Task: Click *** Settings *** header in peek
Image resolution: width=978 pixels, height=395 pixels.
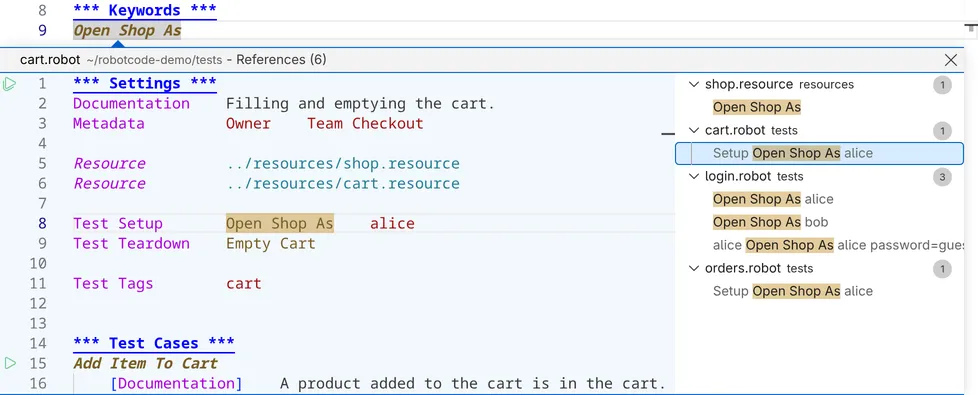Action: (145, 84)
